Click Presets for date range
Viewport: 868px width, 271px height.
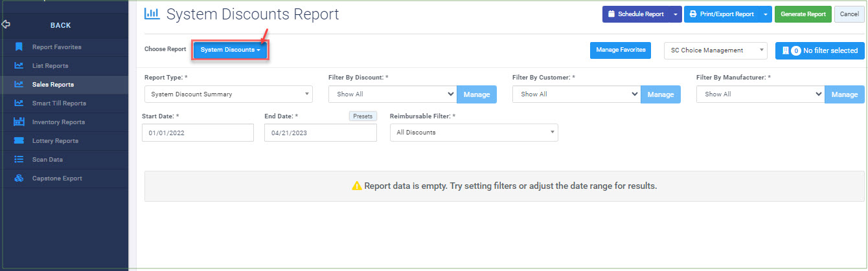pos(363,116)
